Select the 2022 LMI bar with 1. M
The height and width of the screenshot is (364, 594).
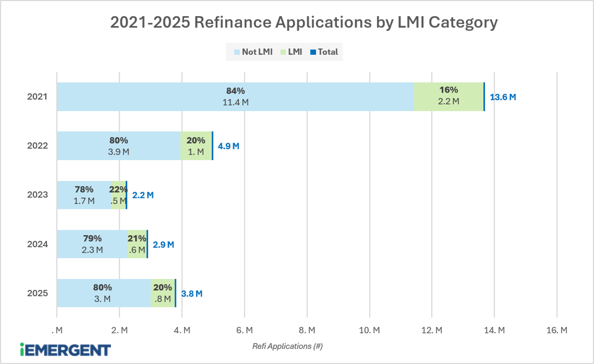(x=196, y=146)
